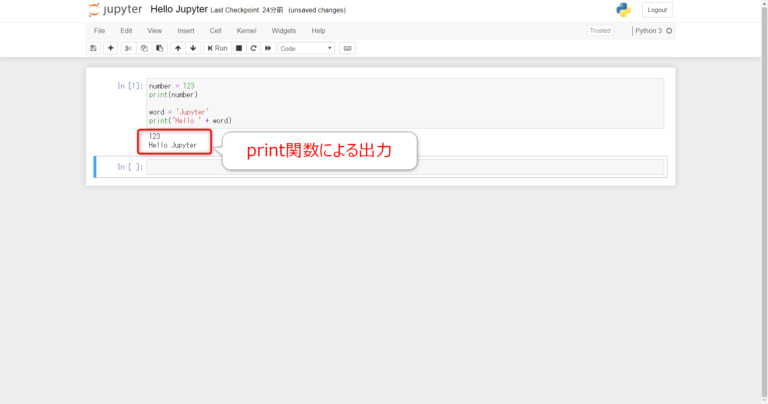This screenshot has width=768, height=404.
Task: Restart kernel and rerun all with fast-forward icon
Action: coord(268,48)
